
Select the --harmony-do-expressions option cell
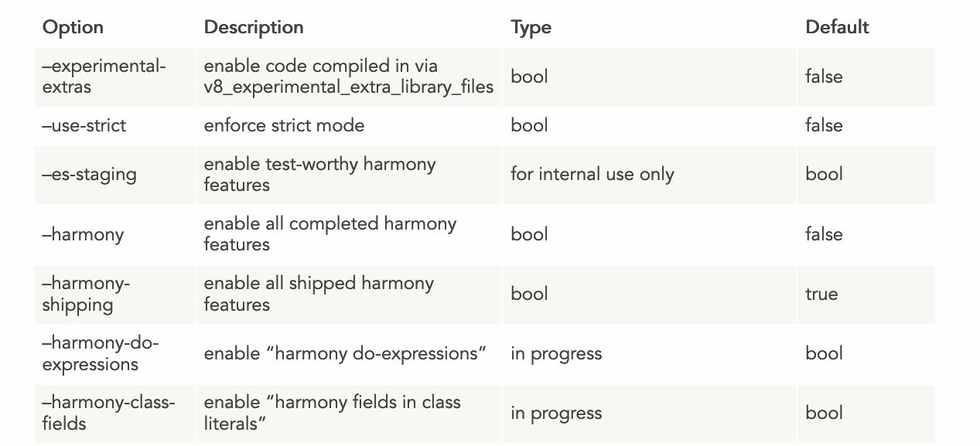[100, 353]
